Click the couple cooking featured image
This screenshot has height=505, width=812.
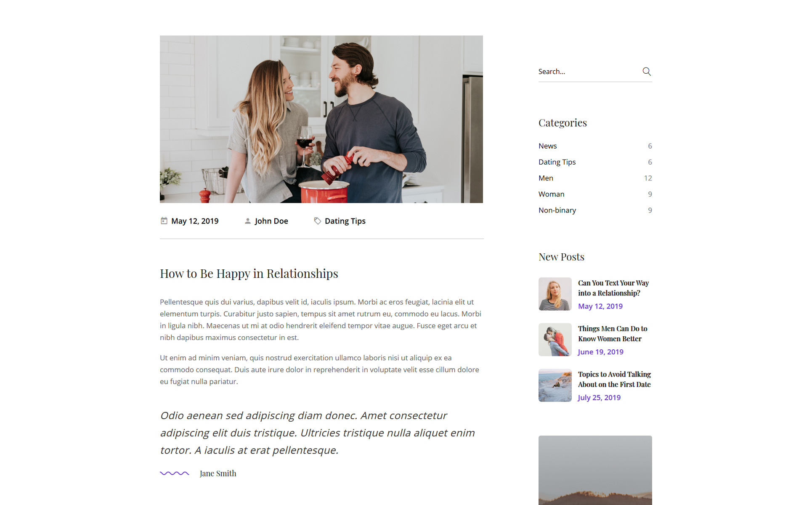coord(321,119)
